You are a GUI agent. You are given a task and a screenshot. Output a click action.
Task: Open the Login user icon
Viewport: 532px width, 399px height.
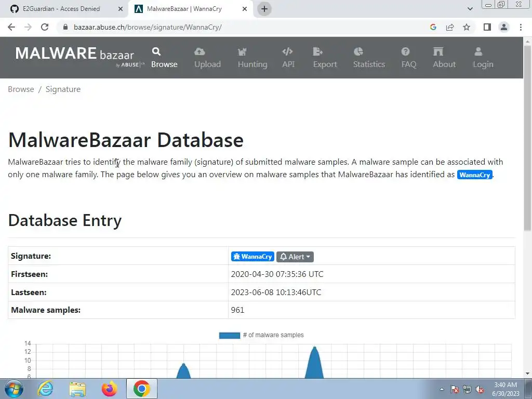pyautogui.click(x=478, y=51)
